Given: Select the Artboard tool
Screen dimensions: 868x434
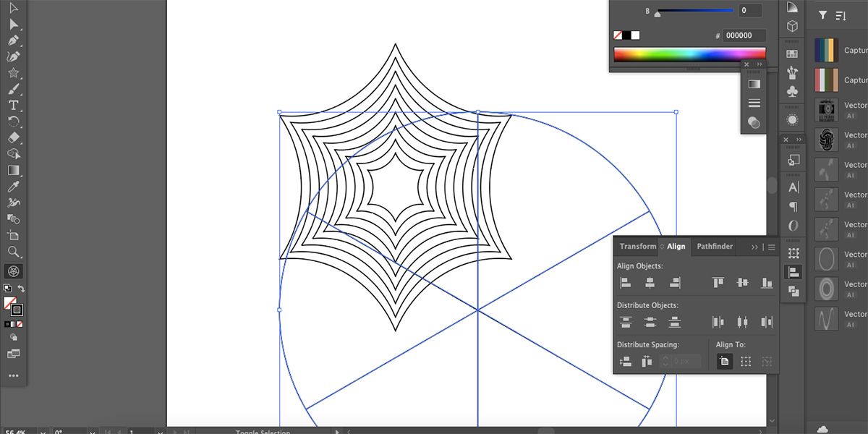Looking at the screenshot, I should tap(13, 235).
